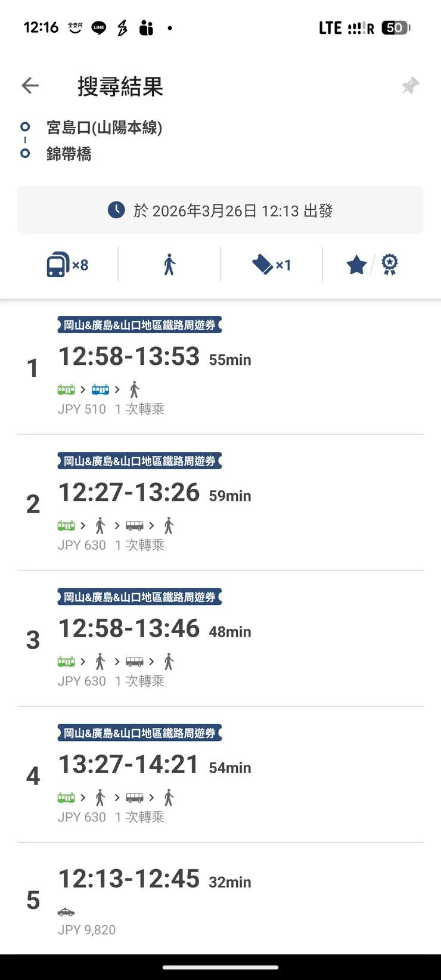Tap the LINE notification icon in status bar
441x980 pixels.
click(99, 28)
